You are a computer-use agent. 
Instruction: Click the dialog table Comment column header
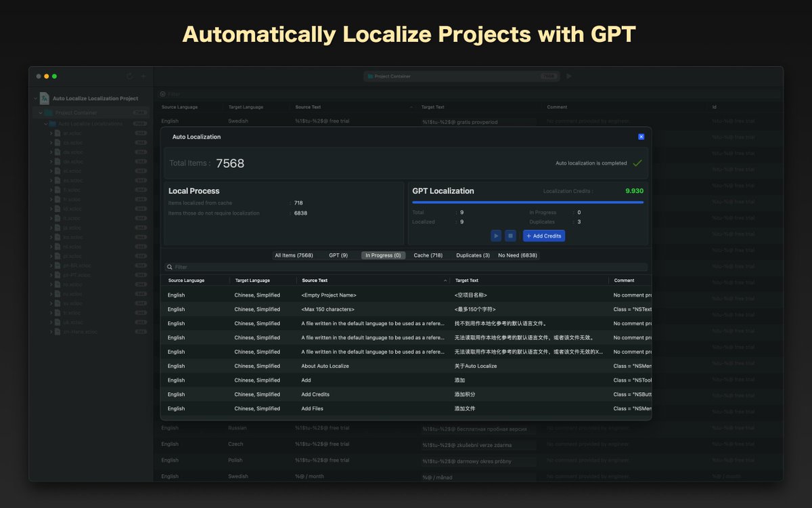630,280
